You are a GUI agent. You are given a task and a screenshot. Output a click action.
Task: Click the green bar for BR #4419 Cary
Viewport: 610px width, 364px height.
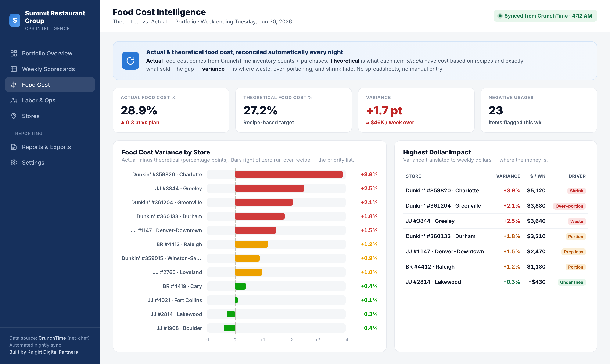[240, 286]
